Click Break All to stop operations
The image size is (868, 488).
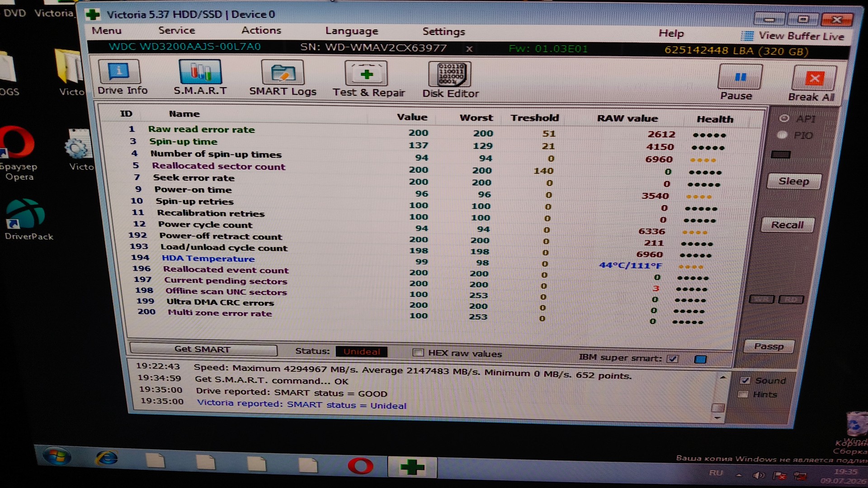[x=813, y=84]
